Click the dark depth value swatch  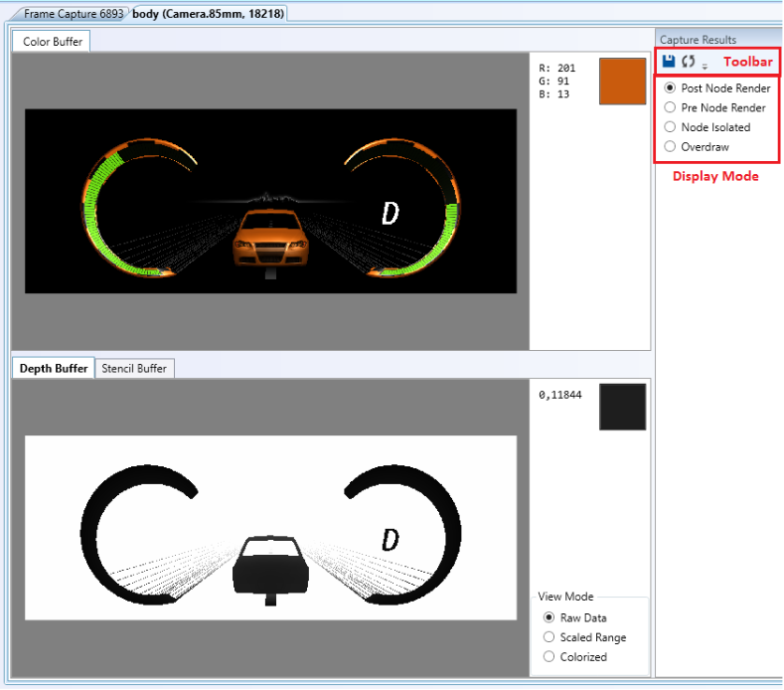[622, 407]
